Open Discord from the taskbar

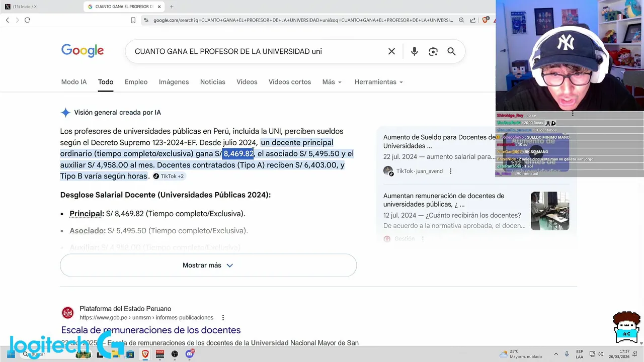190,354
